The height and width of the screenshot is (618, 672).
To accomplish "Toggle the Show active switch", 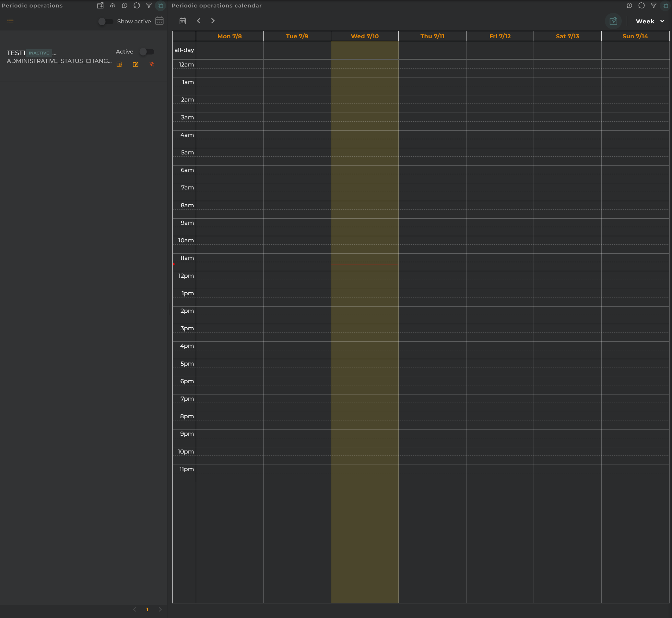I will (106, 21).
